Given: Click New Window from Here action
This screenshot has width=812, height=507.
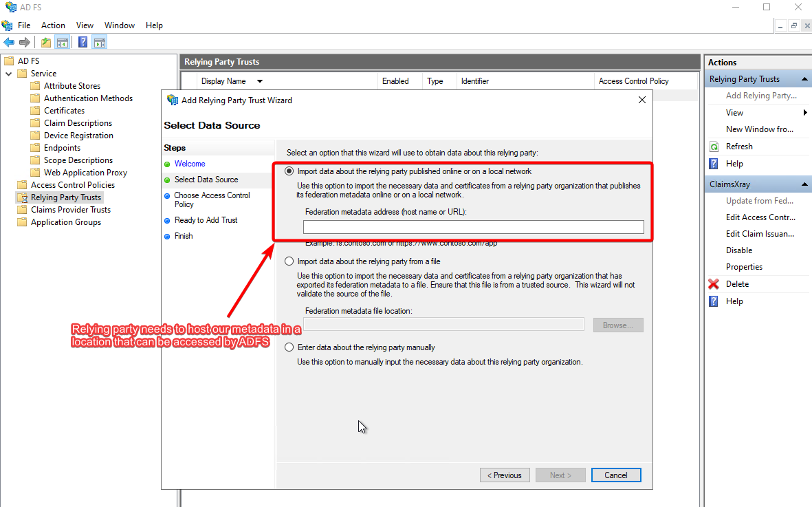Looking at the screenshot, I should click(759, 129).
